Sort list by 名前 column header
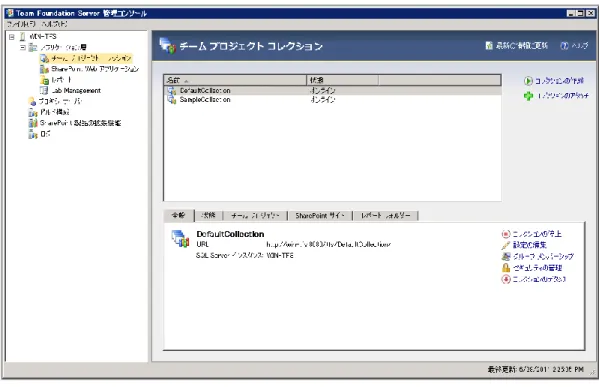The width and height of the screenshot is (599, 387). 235,80
